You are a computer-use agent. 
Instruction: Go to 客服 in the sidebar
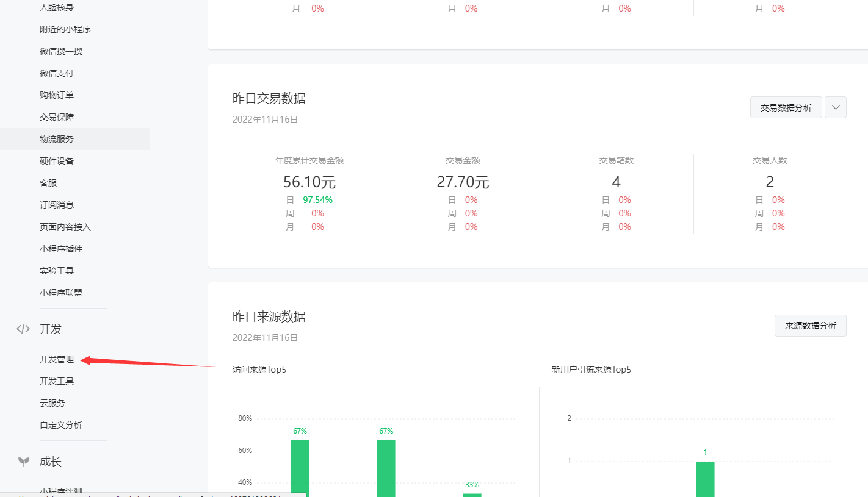[48, 183]
